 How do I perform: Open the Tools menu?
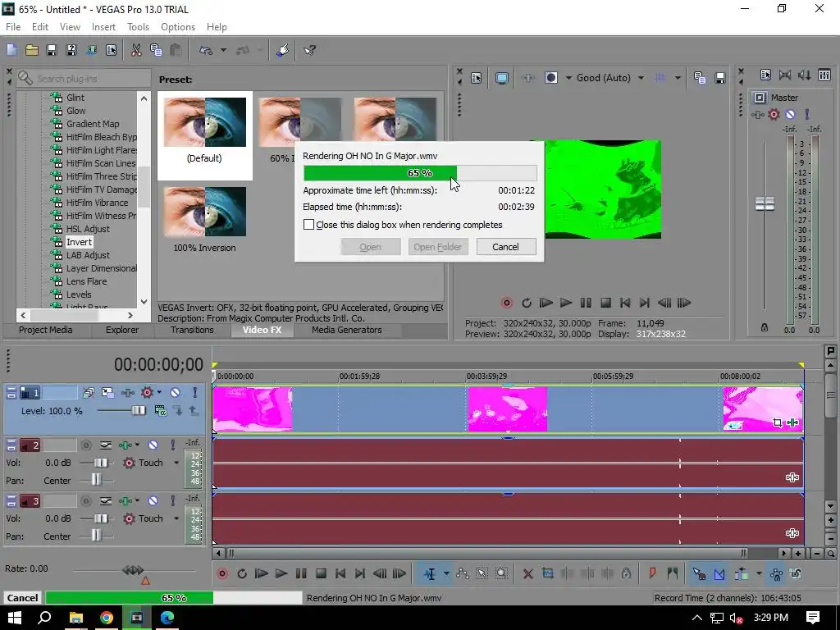(138, 27)
